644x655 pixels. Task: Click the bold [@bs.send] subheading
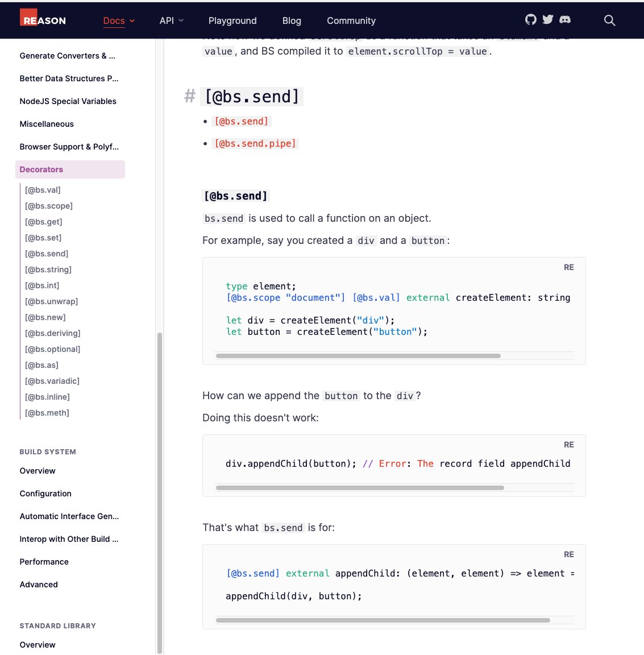[x=235, y=196]
